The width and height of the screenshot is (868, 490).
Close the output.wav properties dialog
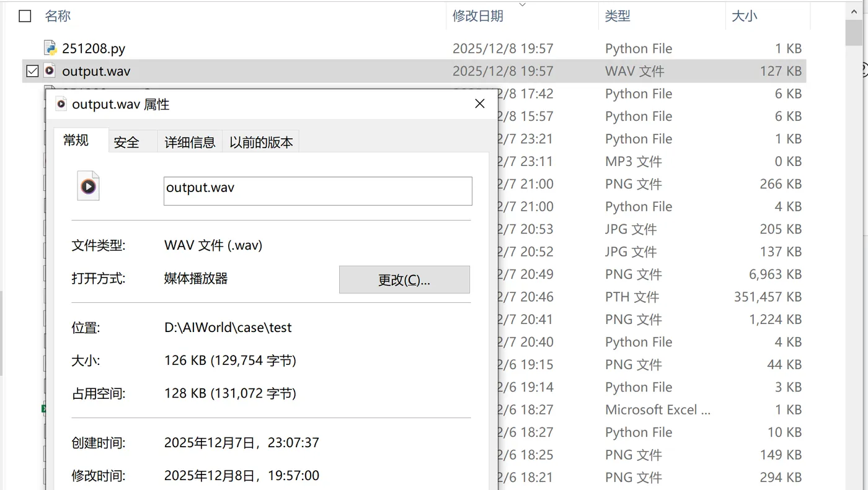pos(479,103)
